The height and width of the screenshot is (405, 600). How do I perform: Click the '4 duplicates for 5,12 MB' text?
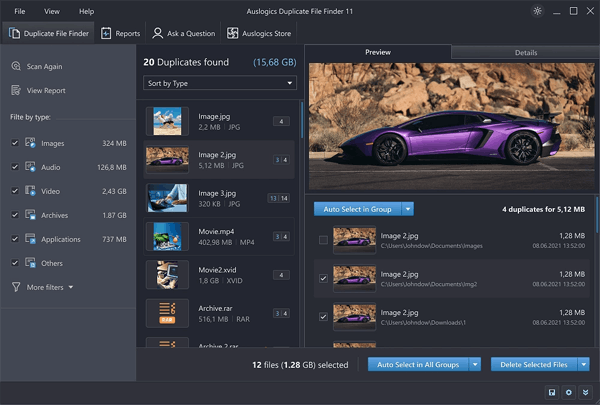point(543,209)
